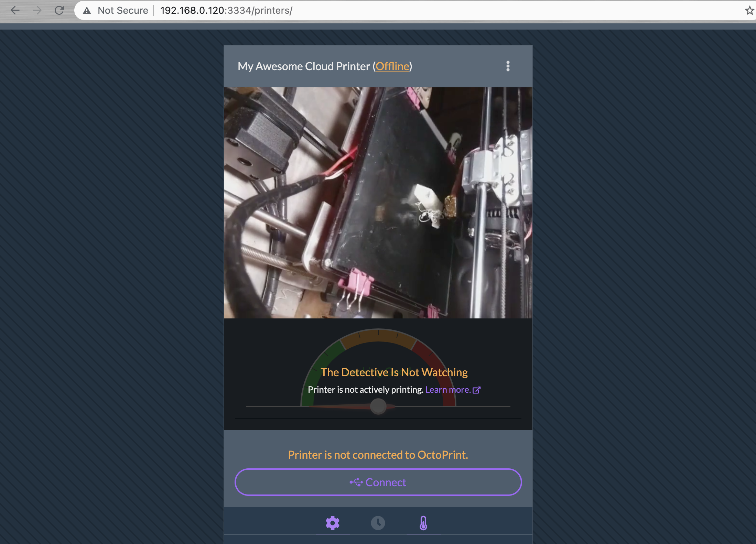Switch to the clock history tab
756x544 pixels.
click(x=378, y=523)
